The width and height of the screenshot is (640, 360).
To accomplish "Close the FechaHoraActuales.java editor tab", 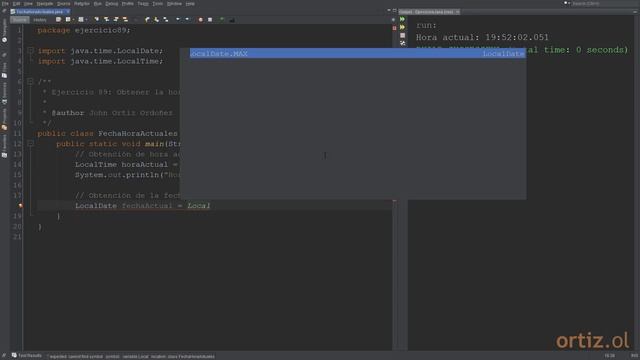I will [68, 12].
